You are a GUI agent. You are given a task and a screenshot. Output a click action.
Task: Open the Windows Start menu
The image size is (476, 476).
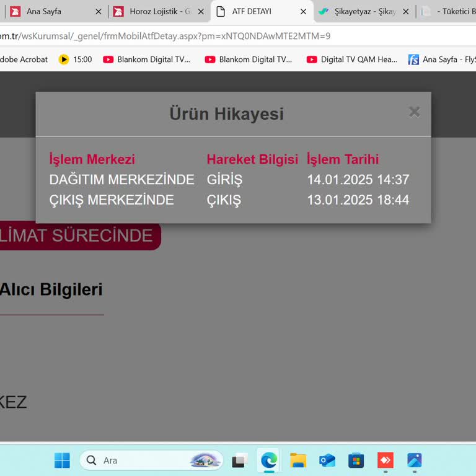tap(62, 461)
